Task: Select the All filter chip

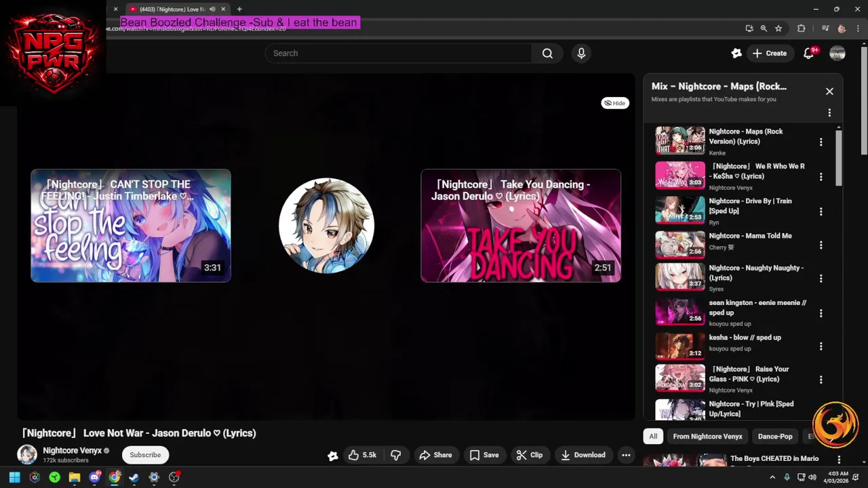Action: coord(653,436)
